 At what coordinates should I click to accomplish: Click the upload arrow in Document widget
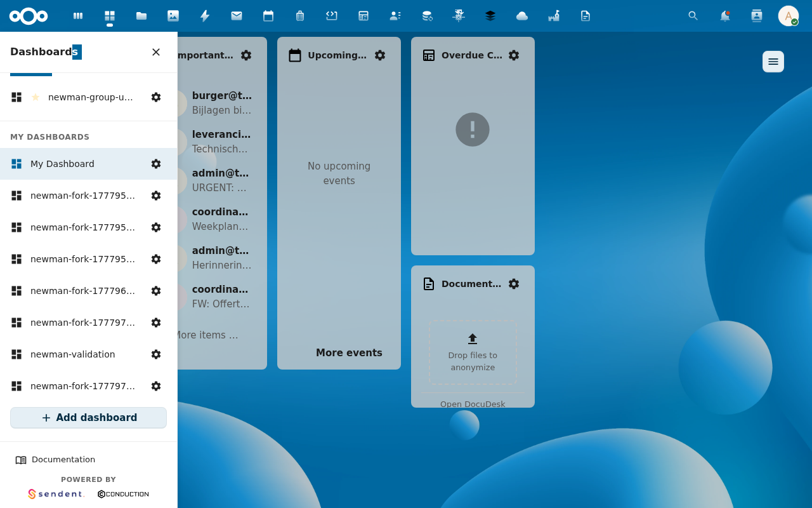[x=473, y=339]
